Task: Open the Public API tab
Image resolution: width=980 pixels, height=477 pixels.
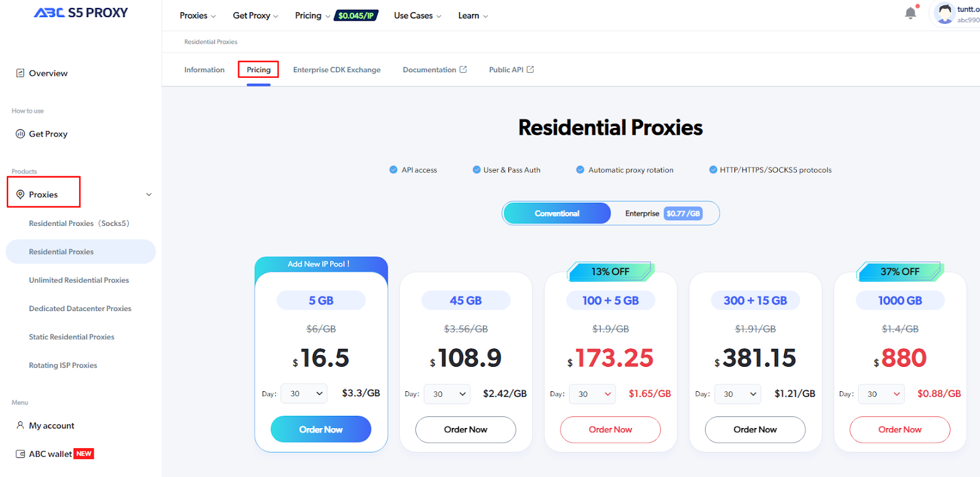Action: 511,70
